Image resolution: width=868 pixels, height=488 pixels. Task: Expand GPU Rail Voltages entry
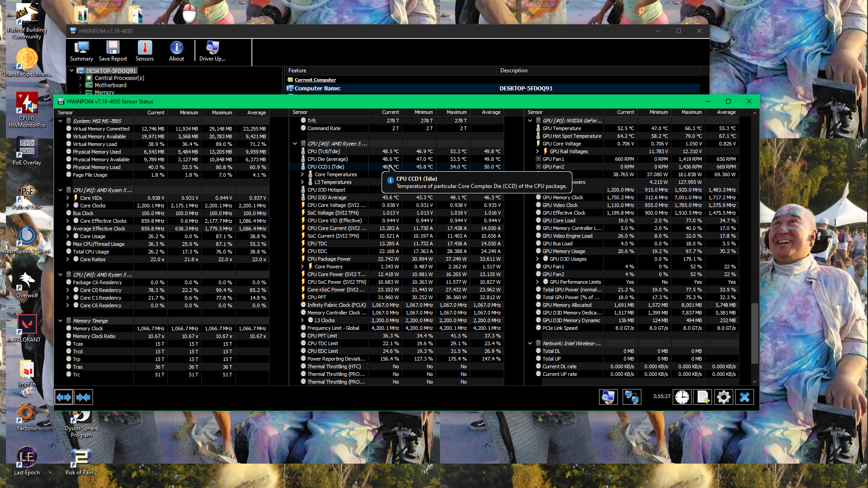pos(538,151)
